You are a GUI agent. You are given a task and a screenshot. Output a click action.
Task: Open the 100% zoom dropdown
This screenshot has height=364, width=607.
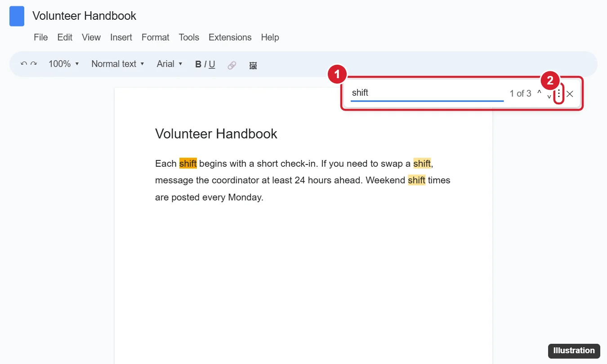(64, 64)
